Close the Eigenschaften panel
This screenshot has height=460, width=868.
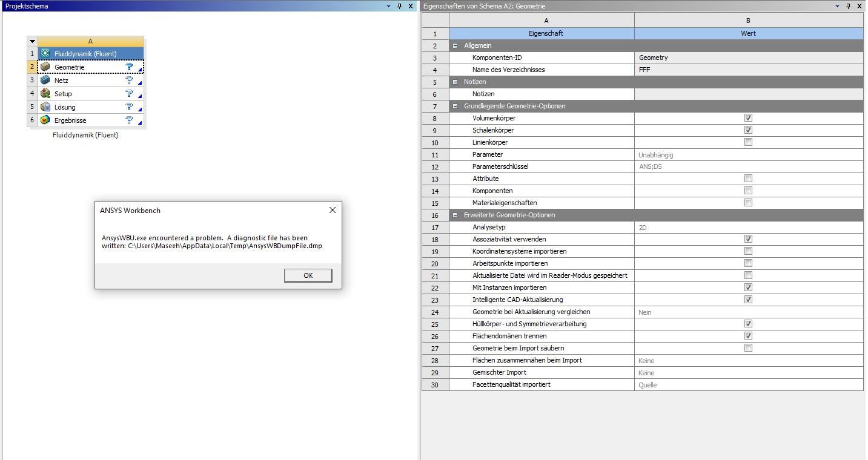click(x=859, y=6)
